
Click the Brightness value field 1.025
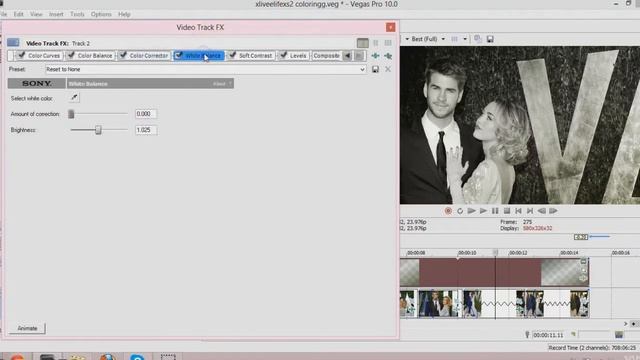[x=146, y=130]
